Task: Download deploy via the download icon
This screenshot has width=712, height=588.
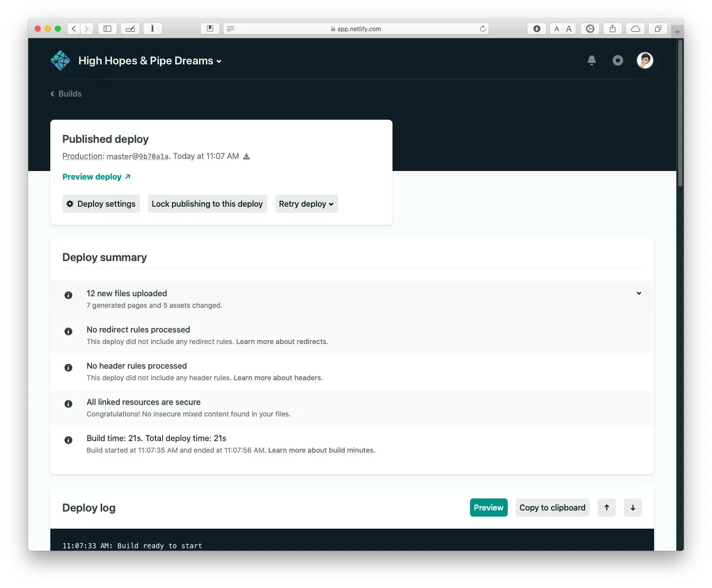Action: [x=247, y=156]
